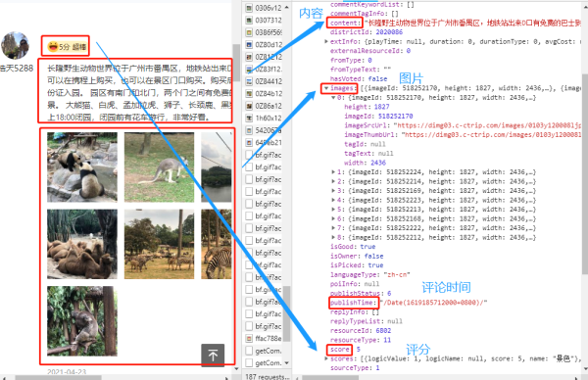Expand the extInfo object

[x=326, y=41]
